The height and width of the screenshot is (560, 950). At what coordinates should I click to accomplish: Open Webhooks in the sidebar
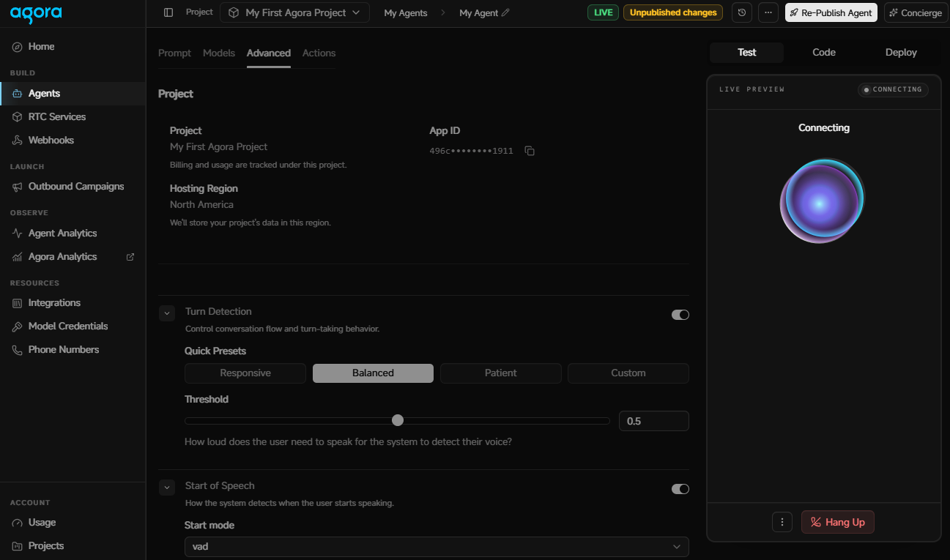pyautogui.click(x=73, y=141)
